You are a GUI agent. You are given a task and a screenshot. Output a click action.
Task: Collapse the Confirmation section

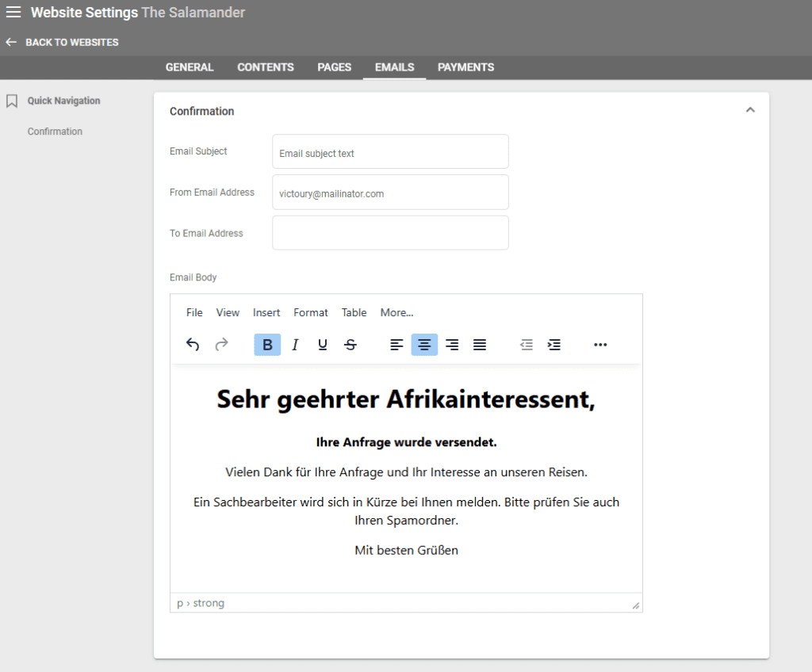pyautogui.click(x=750, y=110)
